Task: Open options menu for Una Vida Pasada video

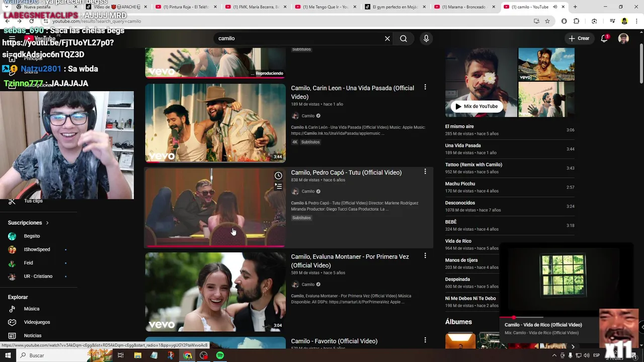Action: click(425, 87)
